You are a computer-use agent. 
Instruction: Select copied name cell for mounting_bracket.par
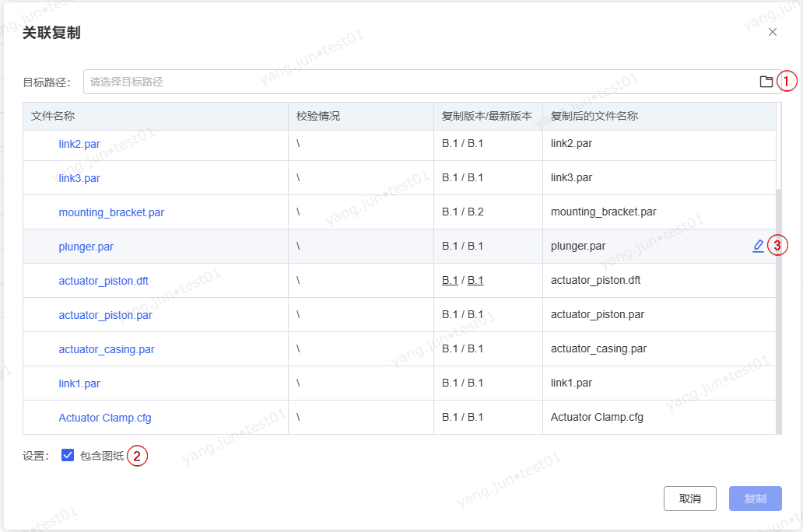tap(603, 212)
